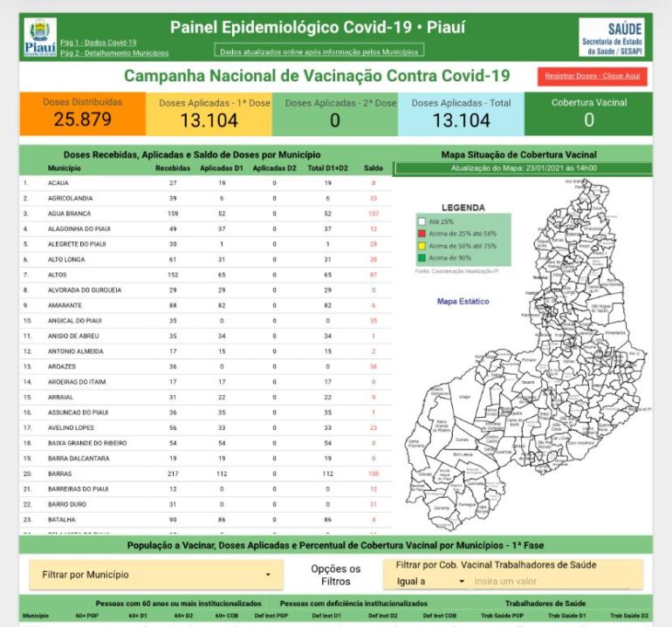672x627 pixels.
Task: Open the Pág 1 - Dados Covid-19 link
Action: coord(99,42)
